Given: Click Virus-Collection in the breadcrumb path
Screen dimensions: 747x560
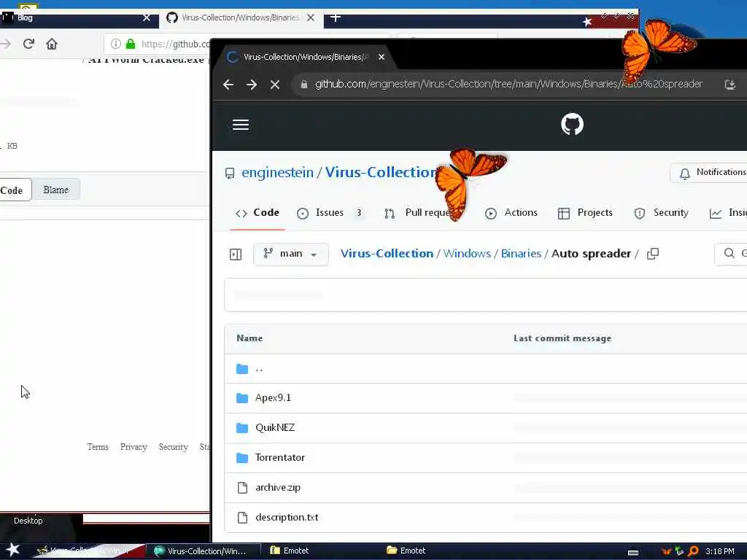Looking at the screenshot, I should (x=387, y=254).
